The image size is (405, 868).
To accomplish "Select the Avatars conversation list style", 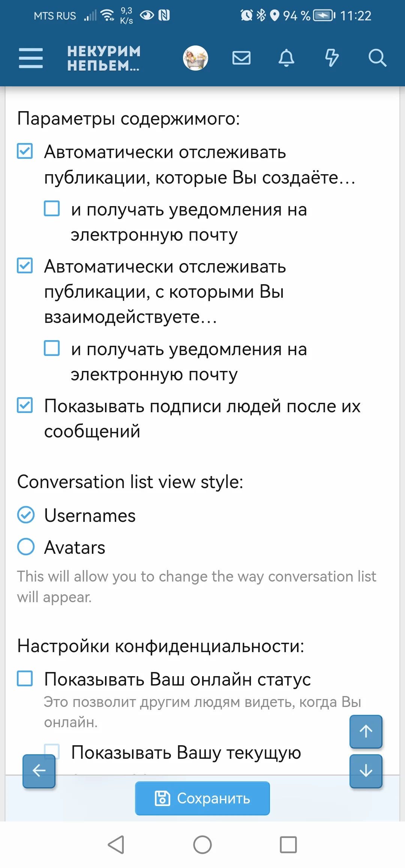I will click(25, 547).
